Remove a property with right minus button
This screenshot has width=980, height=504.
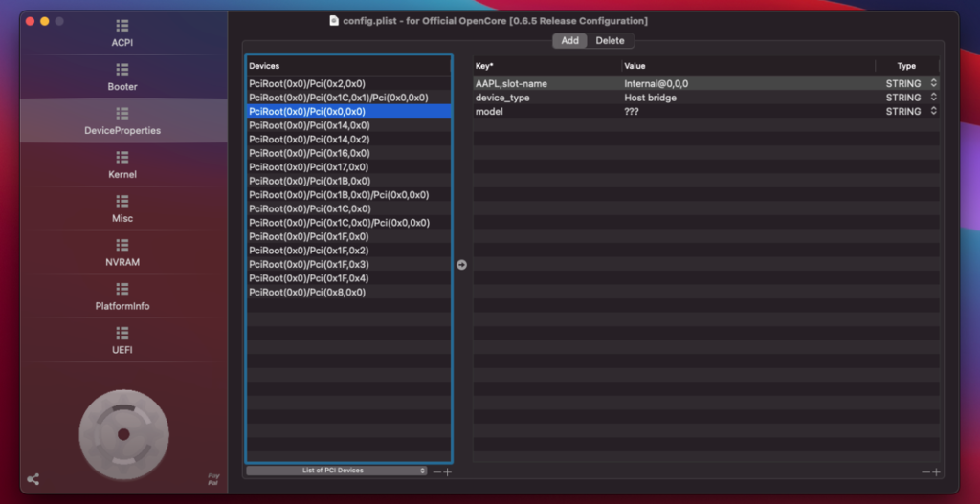click(x=925, y=471)
